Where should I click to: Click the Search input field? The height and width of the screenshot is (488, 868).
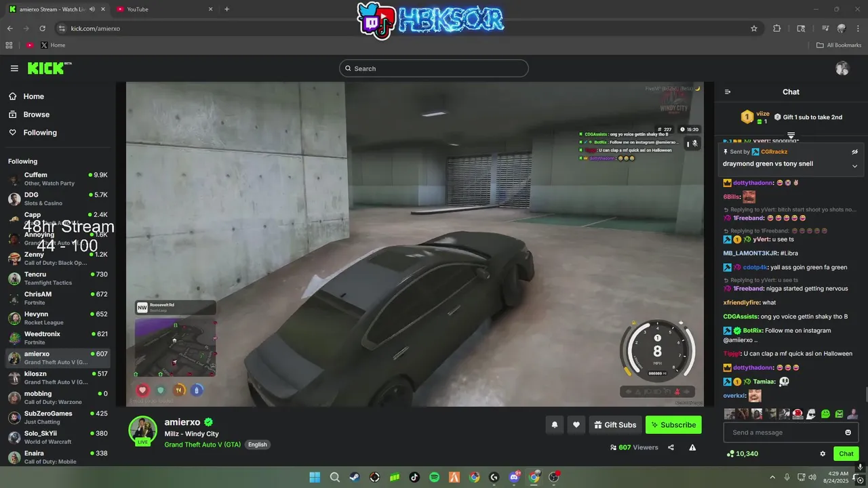coord(434,68)
